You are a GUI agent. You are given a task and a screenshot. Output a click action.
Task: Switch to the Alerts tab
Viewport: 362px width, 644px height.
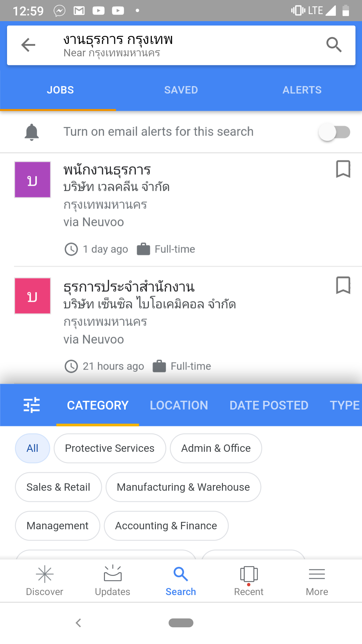tap(302, 90)
